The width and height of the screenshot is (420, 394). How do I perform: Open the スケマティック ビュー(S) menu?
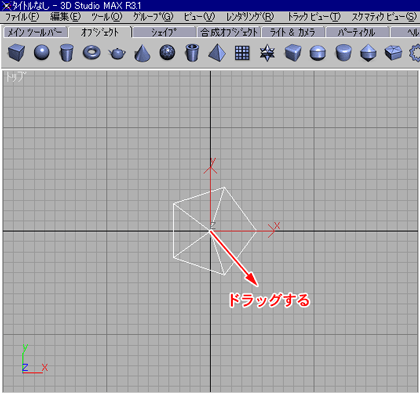coord(384,17)
